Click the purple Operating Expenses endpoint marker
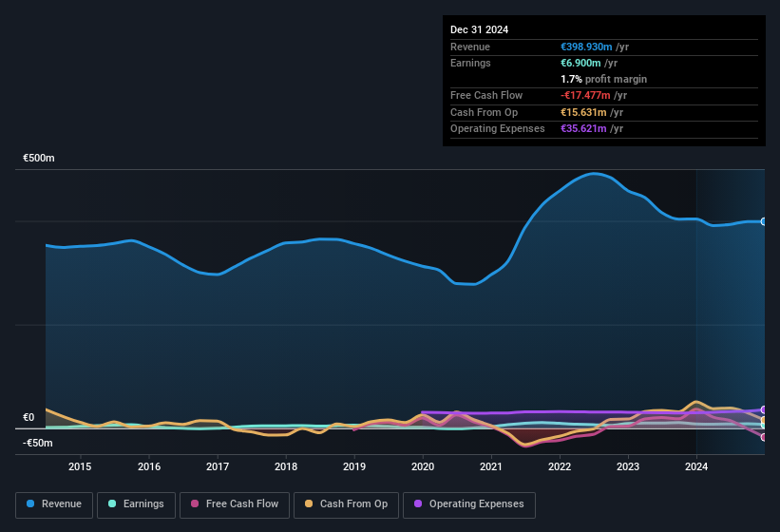 [764, 410]
